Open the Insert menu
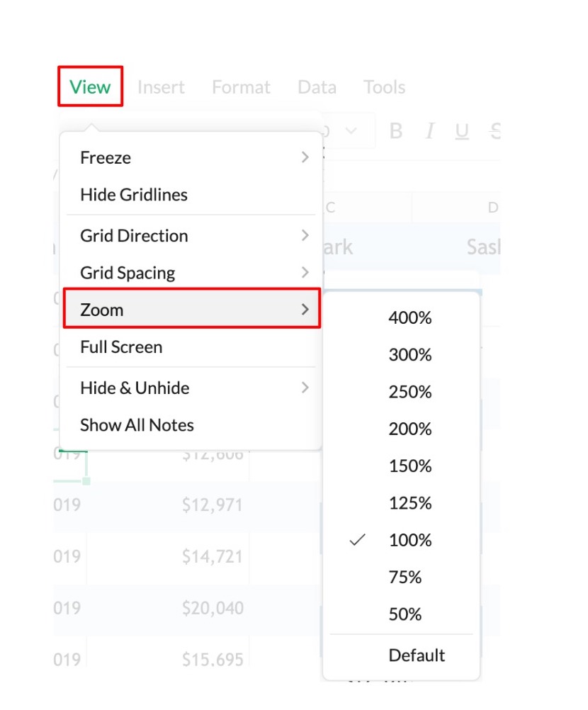This screenshot has width=588, height=710. pos(161,87)
